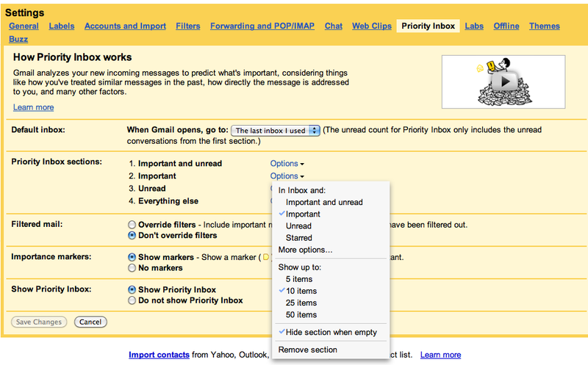Switch to the Chat settings tab
588x365 pixels.
pyautogui.click(x=334, y=26)
